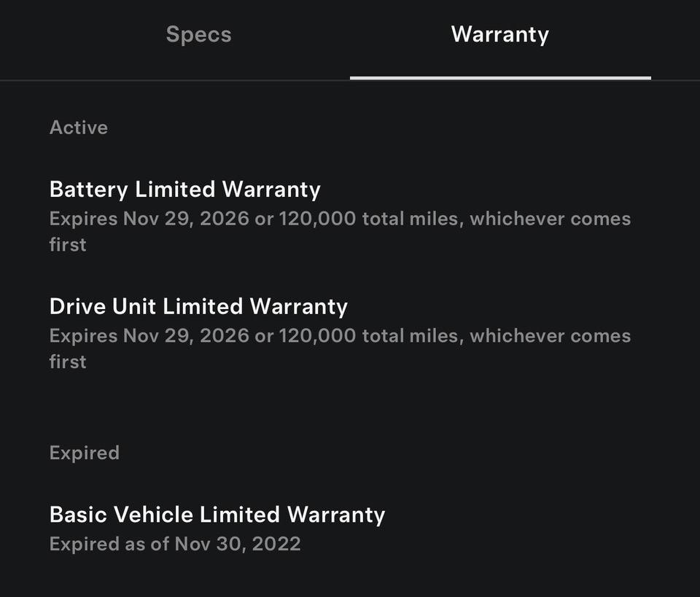
Task: Click word 'first' under Battery Limited Warranty
Action: tap(68, 245)
